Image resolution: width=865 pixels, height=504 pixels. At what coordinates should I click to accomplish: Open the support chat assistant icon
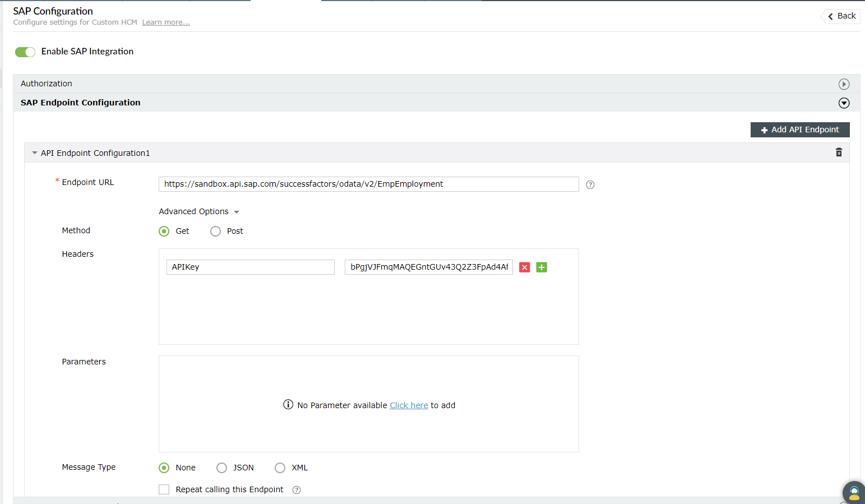tap(854, 493)
